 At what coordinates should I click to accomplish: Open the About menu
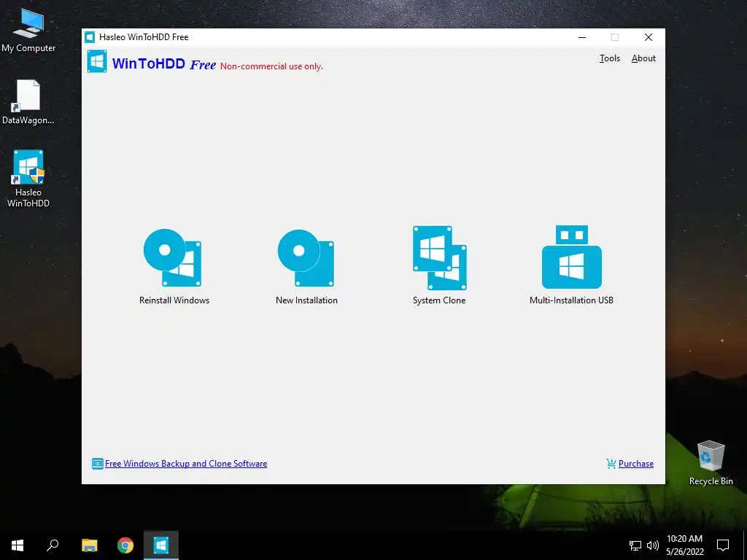click(x=643, y=58)
